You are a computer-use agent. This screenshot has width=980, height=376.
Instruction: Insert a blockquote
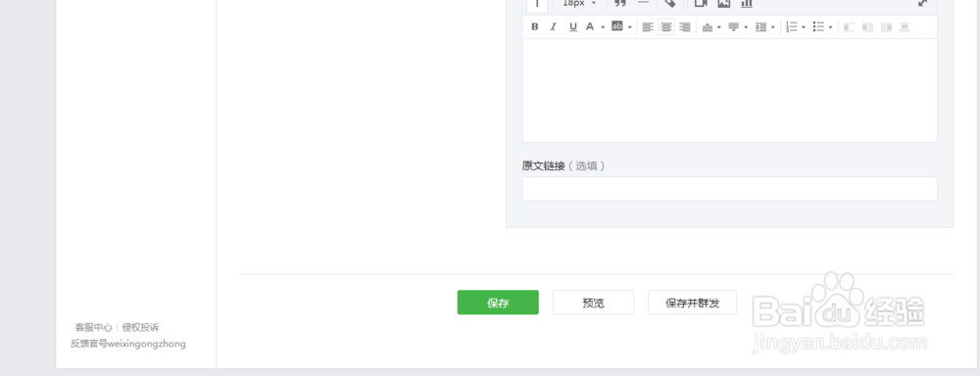[620, 4]
